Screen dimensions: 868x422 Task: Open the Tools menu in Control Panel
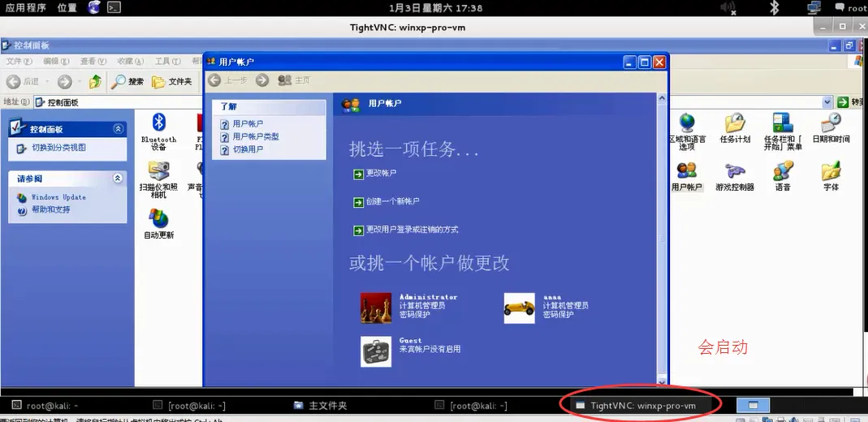point(167,62)
